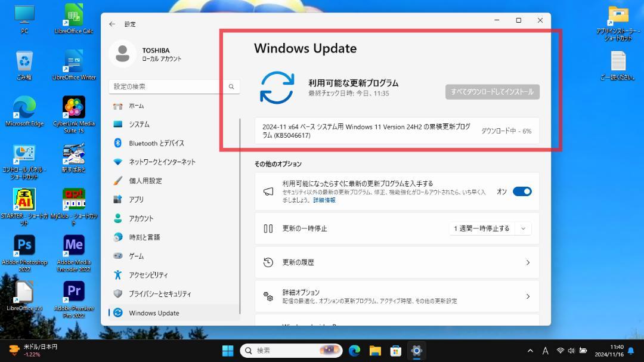The width and height of the screenshot is (644, 362).
Task: Open Edge from the taskbar
Action: click(x=354, y=351)
